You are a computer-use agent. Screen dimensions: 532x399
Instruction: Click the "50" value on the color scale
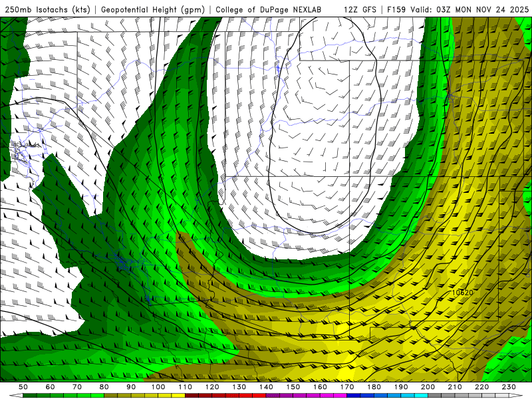23,387
